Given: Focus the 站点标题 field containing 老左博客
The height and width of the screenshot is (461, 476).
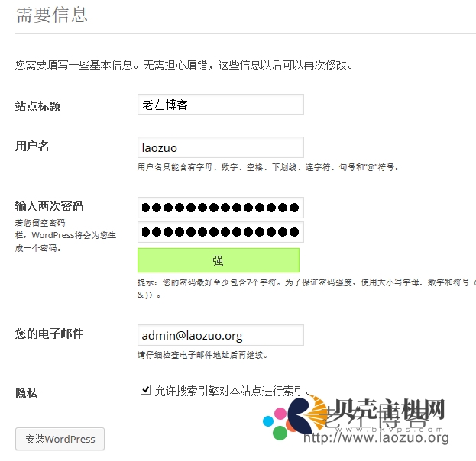Looking at the screenshot, I should (221, 105).
